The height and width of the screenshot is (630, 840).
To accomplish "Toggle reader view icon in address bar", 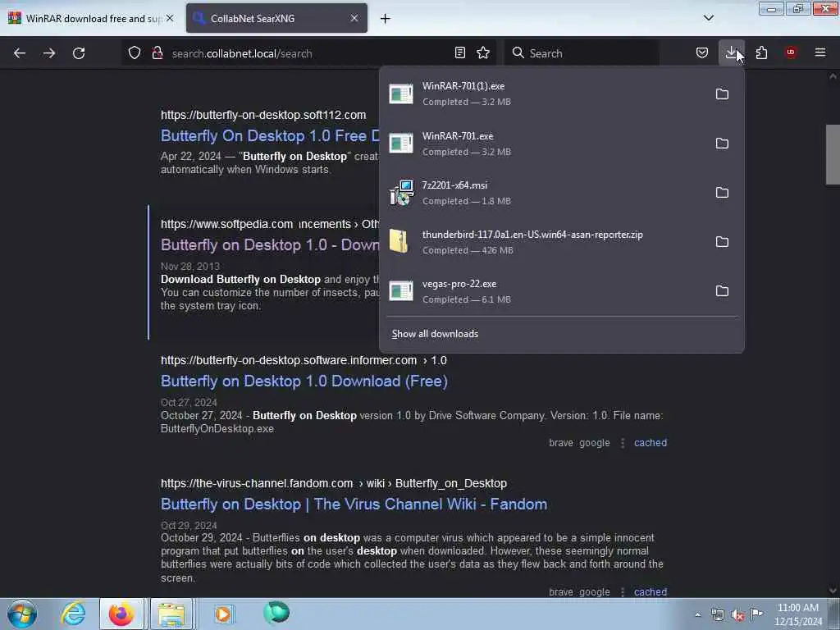I will [x=460, y=52].
